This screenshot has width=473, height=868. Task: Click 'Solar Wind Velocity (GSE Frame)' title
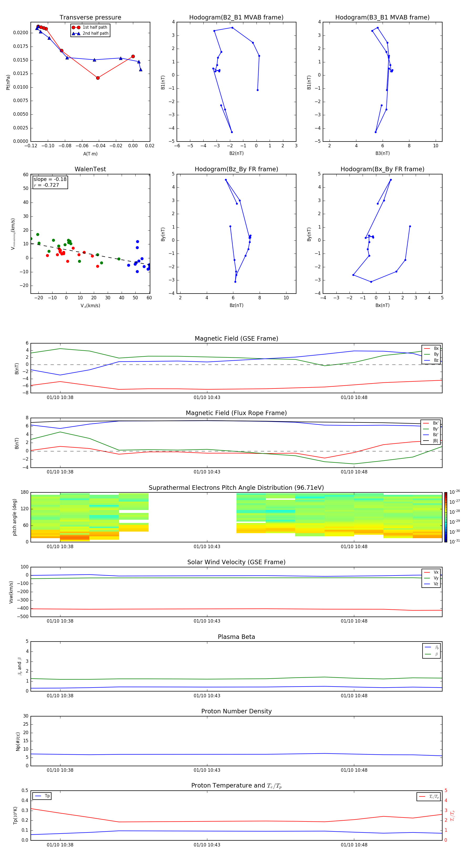236,562
